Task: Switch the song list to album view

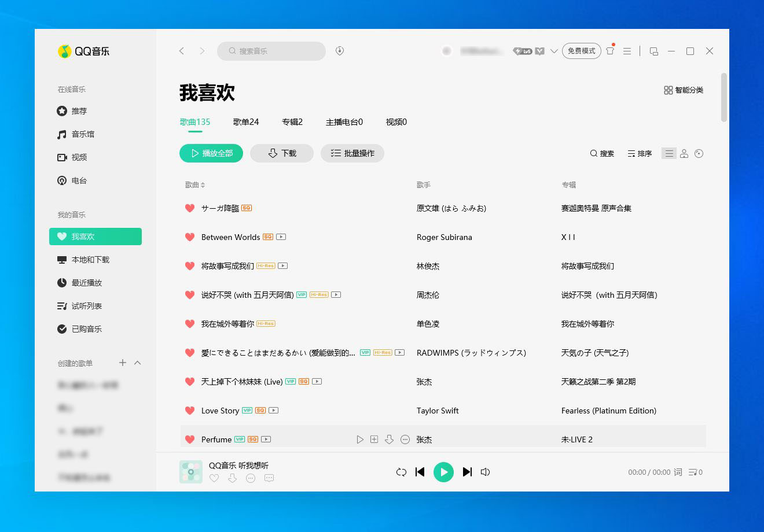Action: point(699,153)
